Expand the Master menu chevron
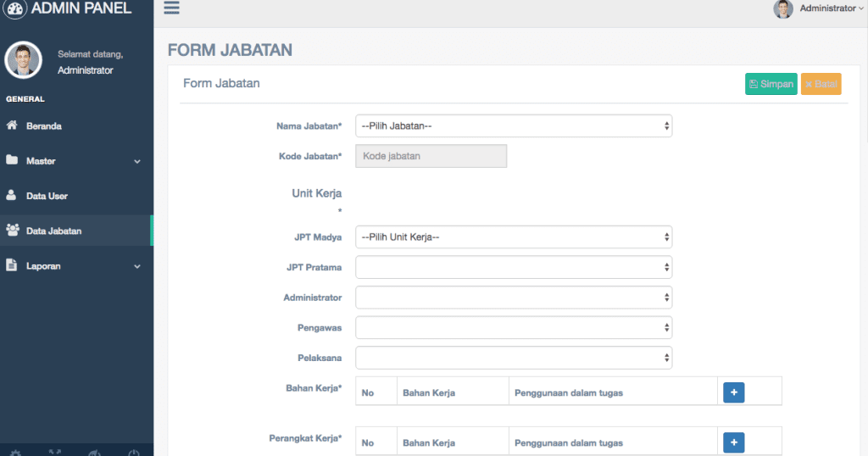 pos(137,161)
